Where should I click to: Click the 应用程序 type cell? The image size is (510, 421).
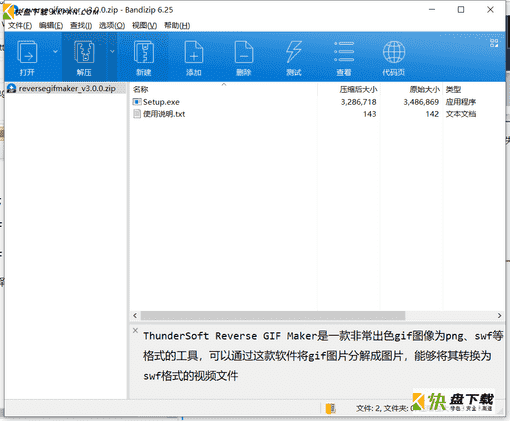[x=461, y=102]
